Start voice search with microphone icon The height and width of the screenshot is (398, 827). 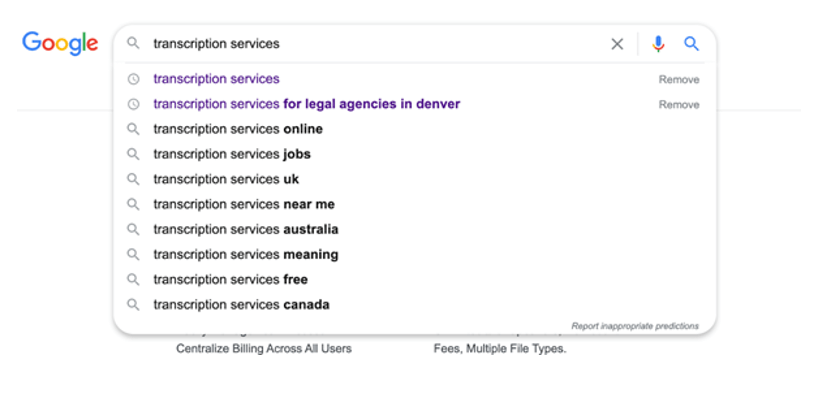pyautogui.click(x=658, y=44)
